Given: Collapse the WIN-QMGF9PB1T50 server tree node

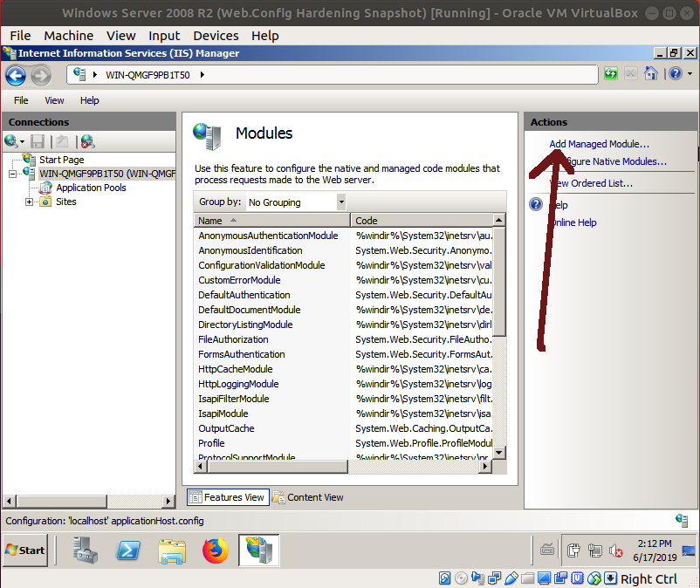Looking at the screenshot, I should pos(13,174).
